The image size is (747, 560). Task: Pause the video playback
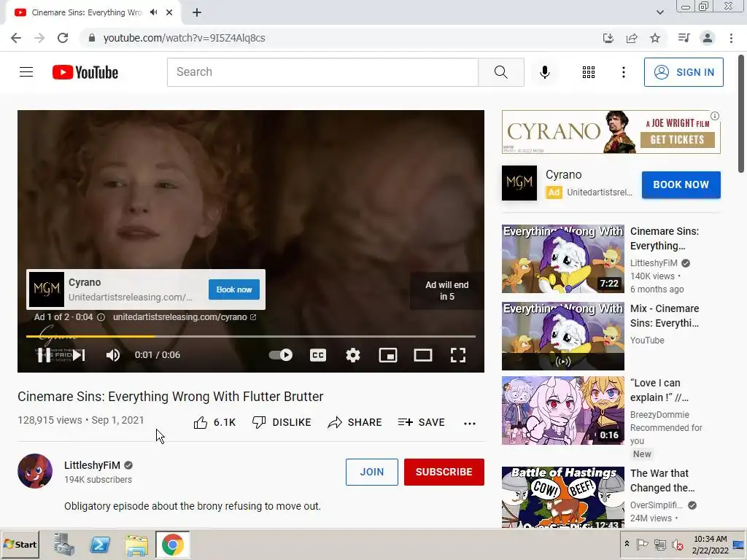pos(44,355)
